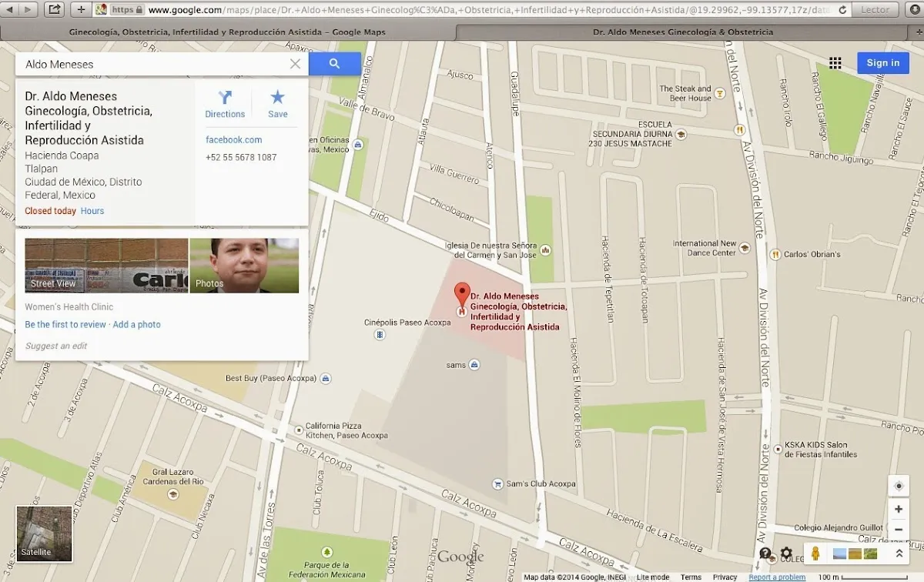
Task: Open the Google apps grid
Action: pyautogui.click(x=835, y=63)
